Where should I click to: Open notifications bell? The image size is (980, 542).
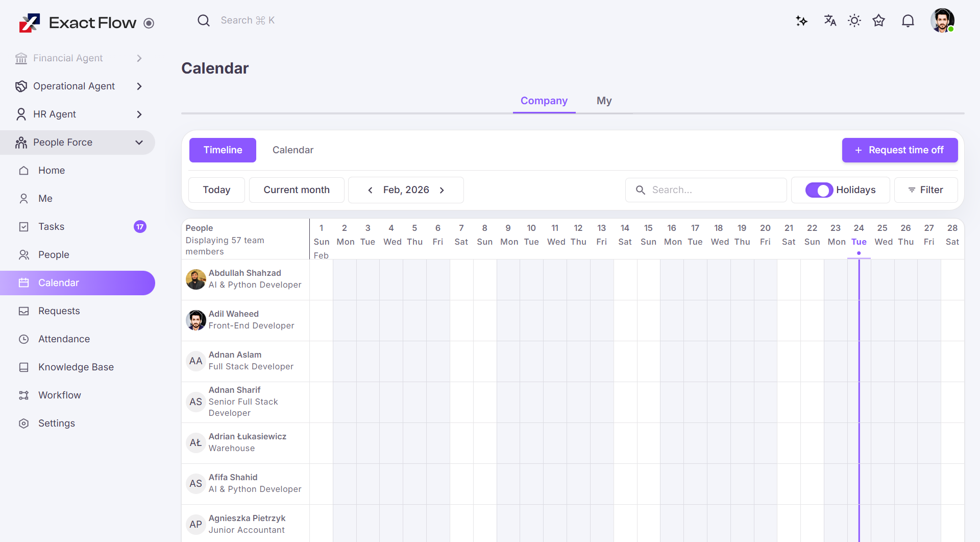coord(908,20)
